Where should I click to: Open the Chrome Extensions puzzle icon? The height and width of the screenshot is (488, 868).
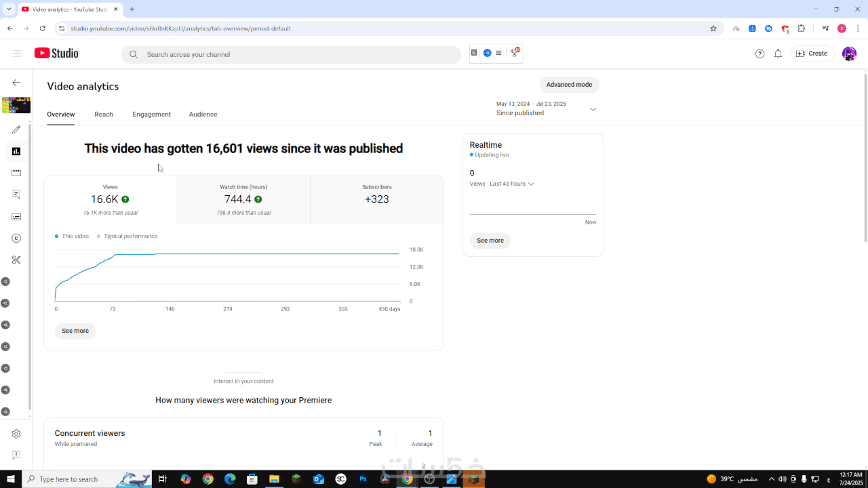click(x=802, y=28)
